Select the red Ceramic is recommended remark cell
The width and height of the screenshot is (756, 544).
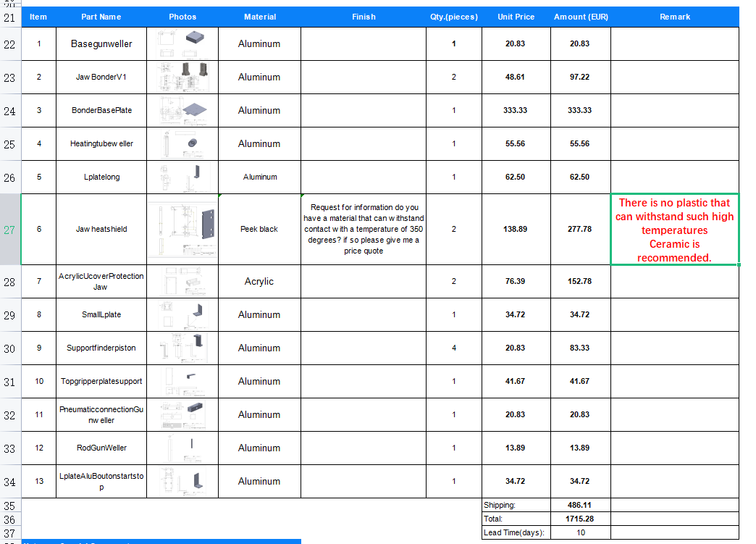675,230
